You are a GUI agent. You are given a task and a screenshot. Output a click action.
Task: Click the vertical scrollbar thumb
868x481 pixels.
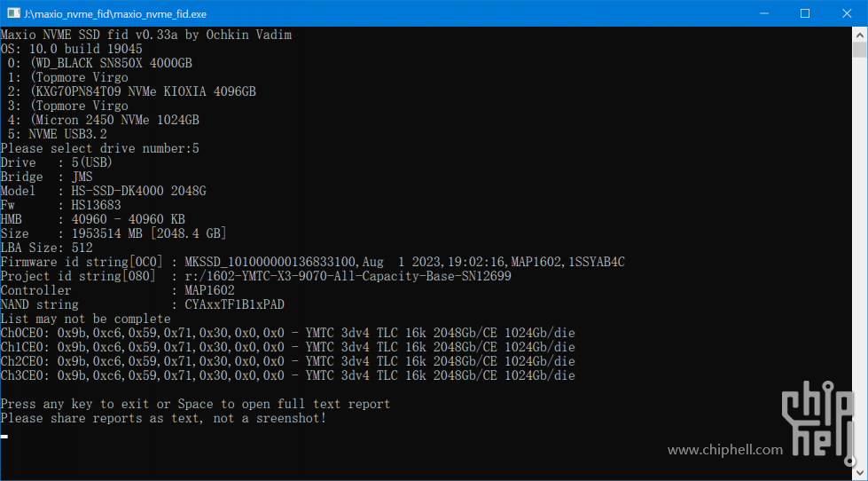click(860, 50)
